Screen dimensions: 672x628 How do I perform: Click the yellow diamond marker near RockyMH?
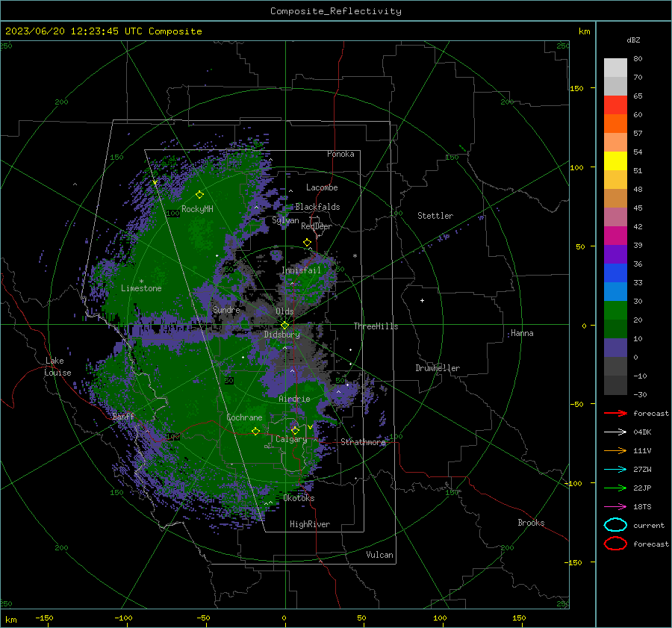199,195
